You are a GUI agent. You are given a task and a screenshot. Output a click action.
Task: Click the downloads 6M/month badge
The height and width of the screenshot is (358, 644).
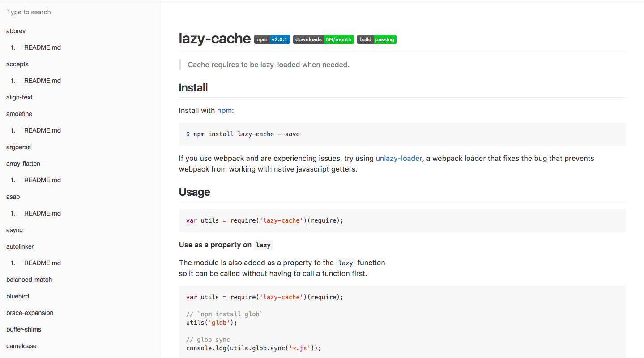[324, 39]
